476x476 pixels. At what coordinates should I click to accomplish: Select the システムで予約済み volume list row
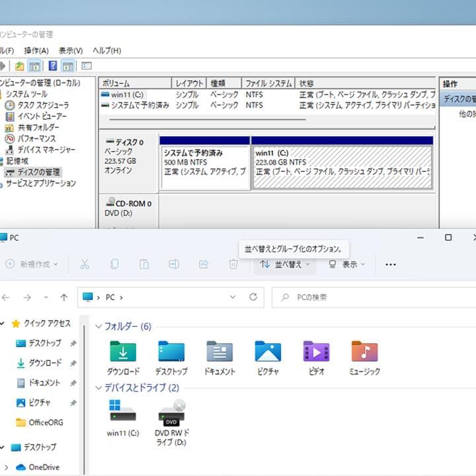267,105
